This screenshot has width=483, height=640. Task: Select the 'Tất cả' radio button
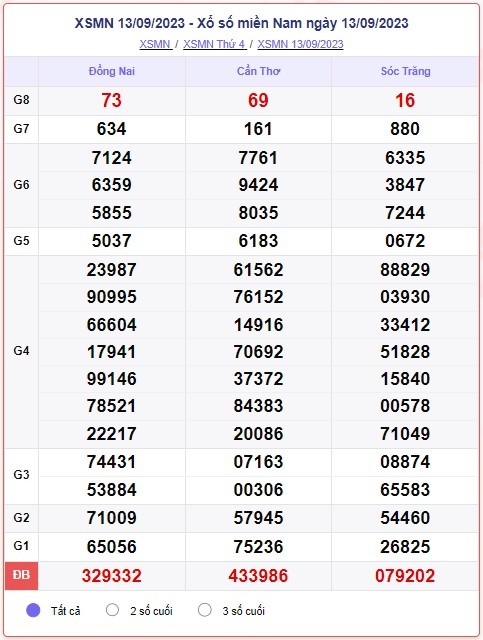[x=33, y=610]
